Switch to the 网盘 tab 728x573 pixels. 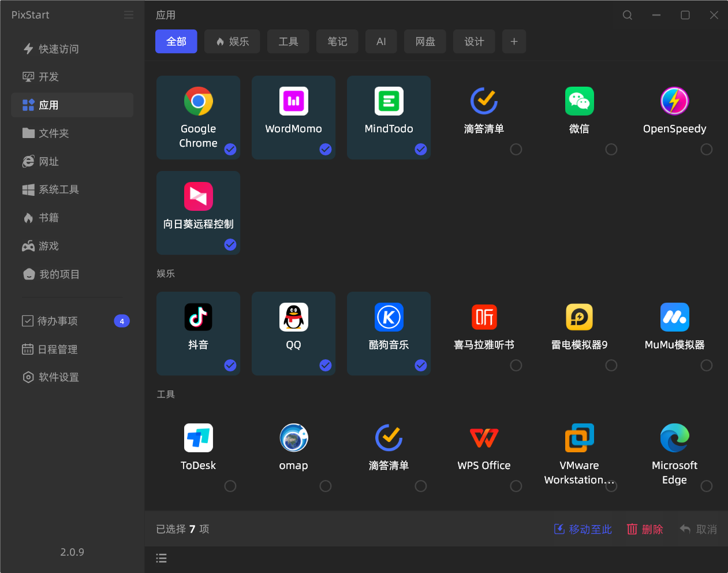(x=425, y=42)
